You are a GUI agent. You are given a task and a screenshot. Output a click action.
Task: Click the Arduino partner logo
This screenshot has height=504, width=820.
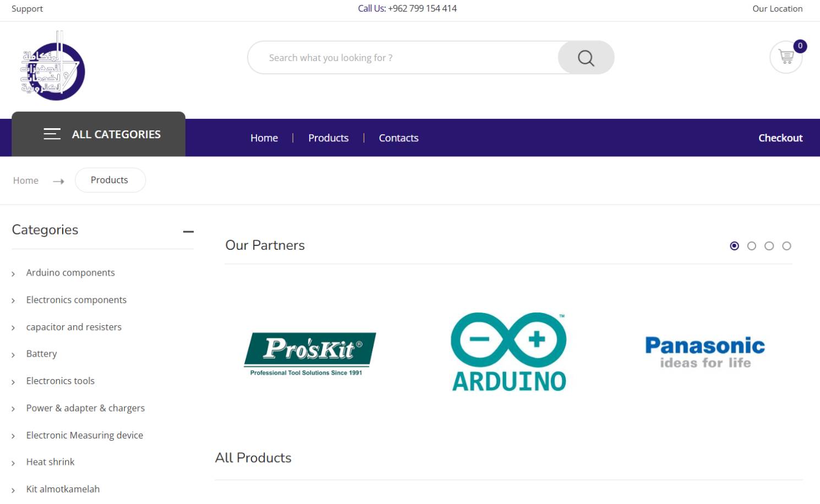[x=509, y=352]
